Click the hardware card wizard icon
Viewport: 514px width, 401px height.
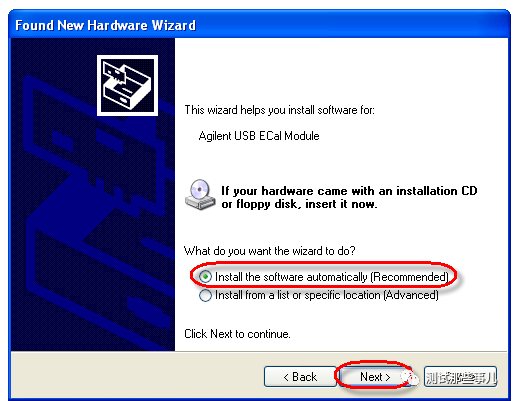[x=127, y=85]
